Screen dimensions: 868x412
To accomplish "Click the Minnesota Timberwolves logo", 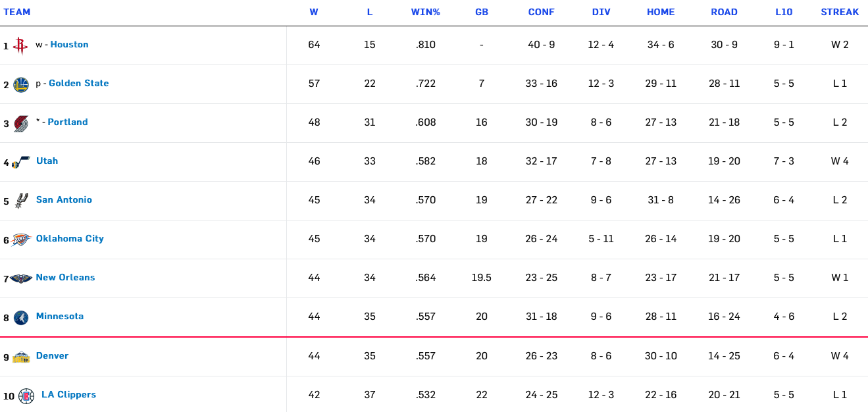I will tap(21, 317).
